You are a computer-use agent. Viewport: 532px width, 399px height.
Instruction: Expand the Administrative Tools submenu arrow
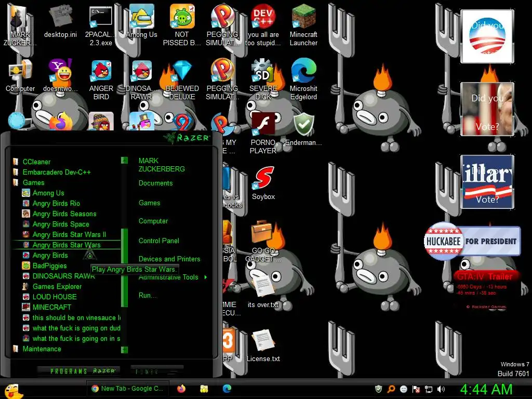pyautogui.click(x=206, y=277)
